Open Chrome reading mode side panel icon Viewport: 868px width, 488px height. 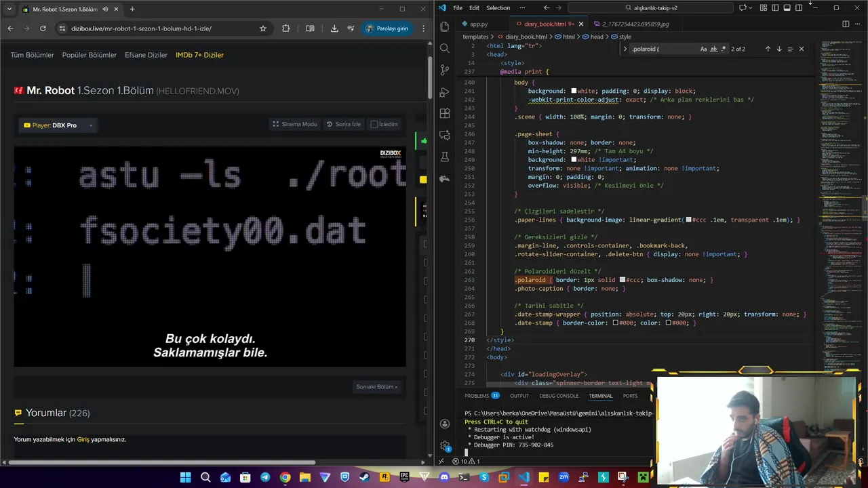point(310,28)
